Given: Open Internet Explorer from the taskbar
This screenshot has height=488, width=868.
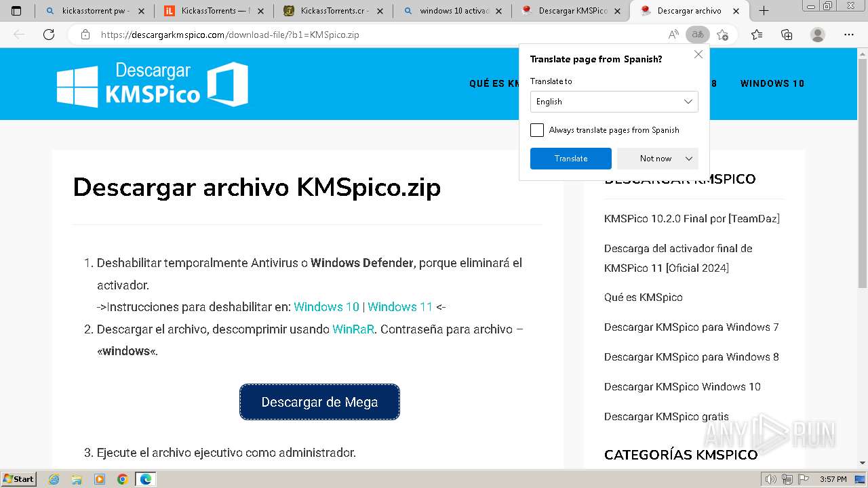Looking at the screenshot, I should tap(54, 479).
